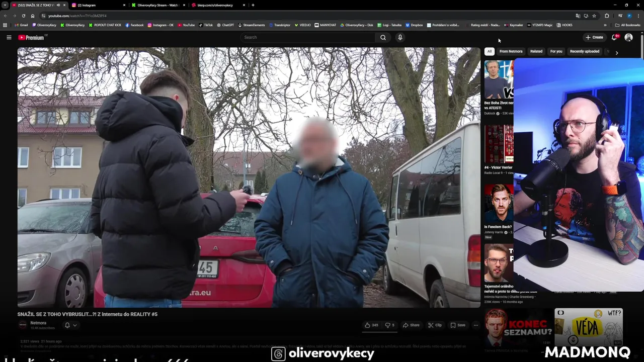Open a new browser tab
644x362 pixels.
pyautogui.click(x=253, y=5)
